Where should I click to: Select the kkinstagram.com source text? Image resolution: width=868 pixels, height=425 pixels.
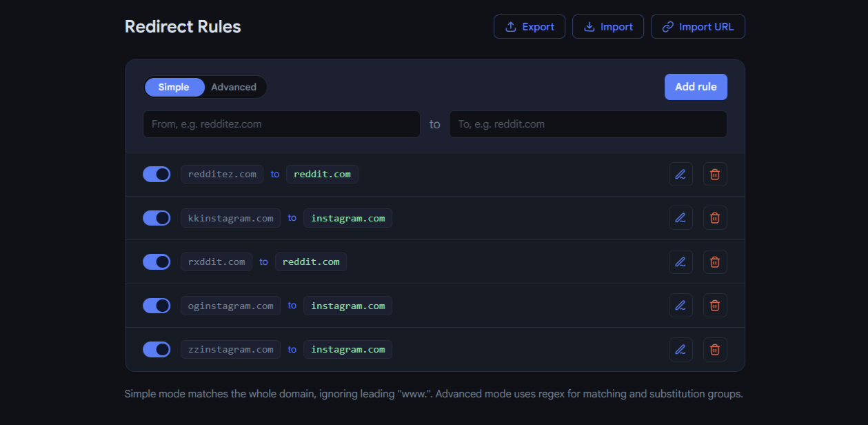tap(231, 218)
